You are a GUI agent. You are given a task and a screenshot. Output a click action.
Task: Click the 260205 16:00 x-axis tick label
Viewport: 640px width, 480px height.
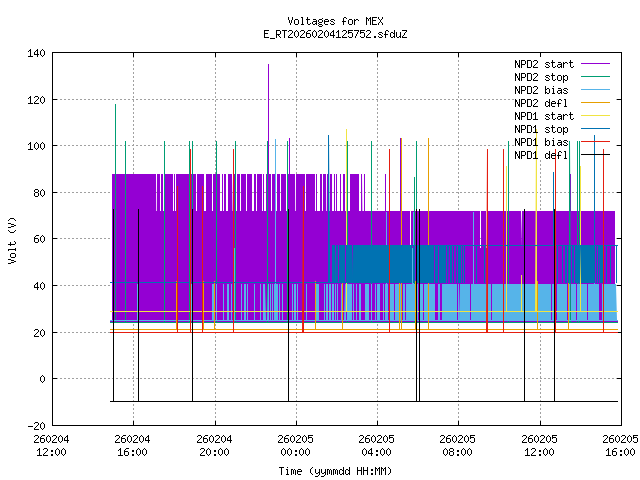pos(619,445)
